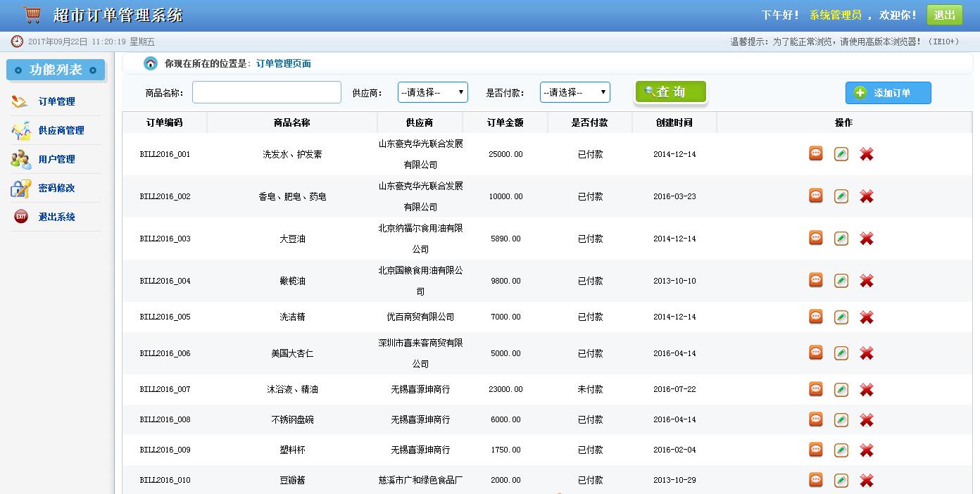The width and height of the screenshot is (980, 494).
Task: Delete order BILL2016_006
Action: pyautogui.click(x=867, y=353)
